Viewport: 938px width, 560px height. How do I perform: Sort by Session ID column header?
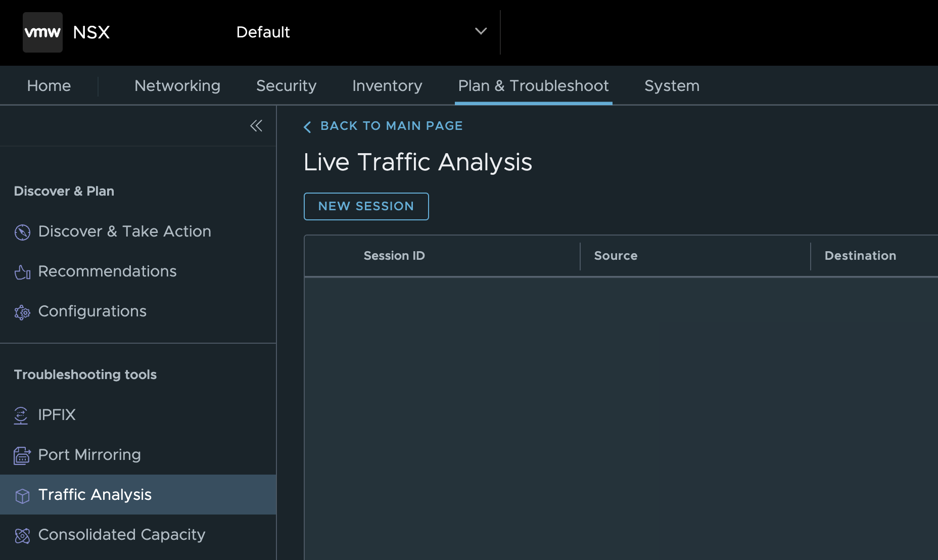[394, 256]
